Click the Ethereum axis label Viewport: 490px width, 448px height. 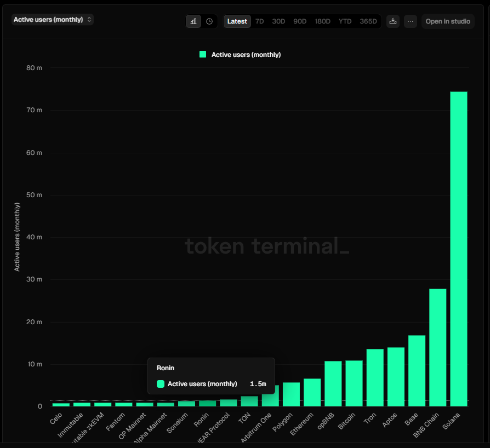click(301, 424)
